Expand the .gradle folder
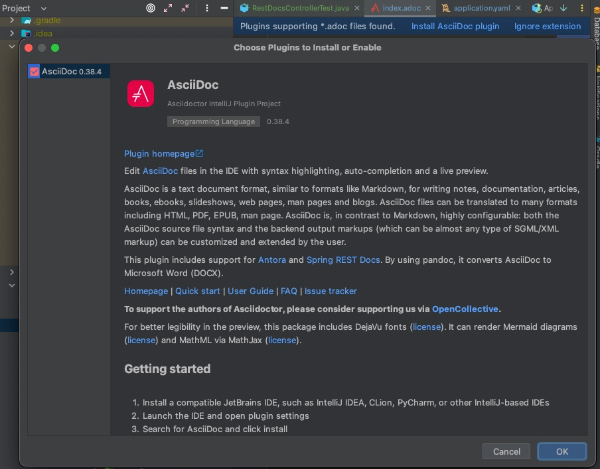The height and width of the screenshot is (469, 600). click(x=12, y=20)
